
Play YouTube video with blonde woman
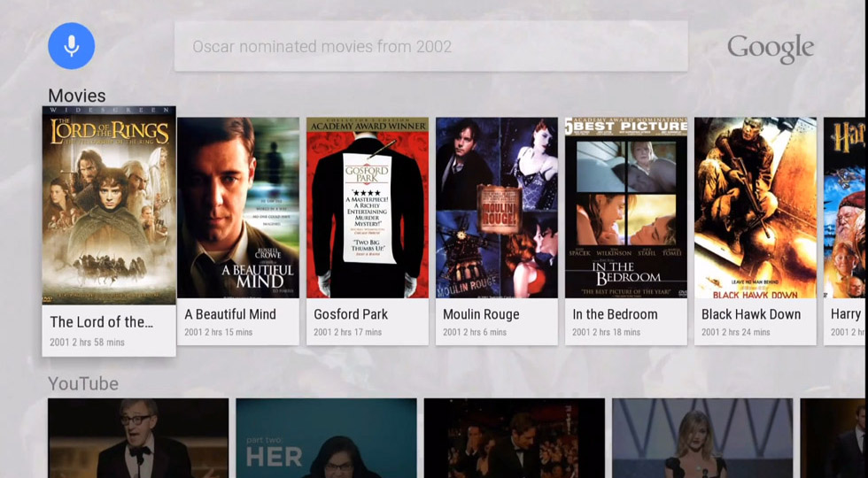702,438
